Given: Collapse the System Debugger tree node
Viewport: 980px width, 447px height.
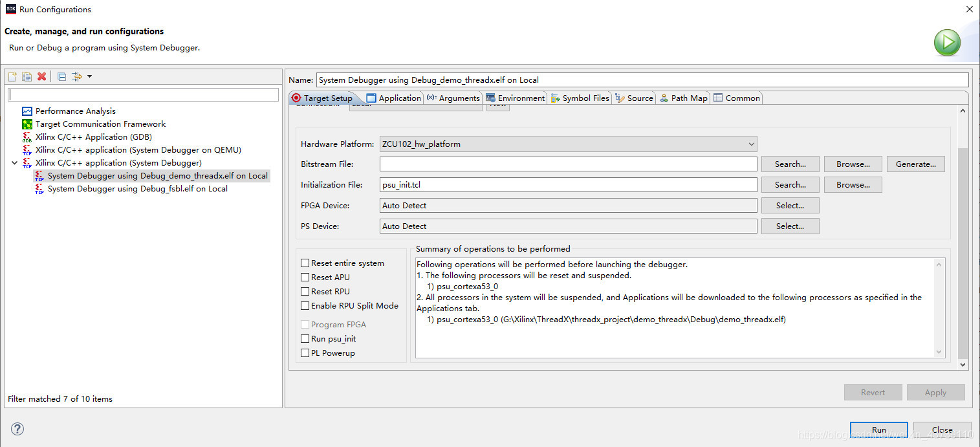Looking at the screenshot, I should click(x=15, y=163).
